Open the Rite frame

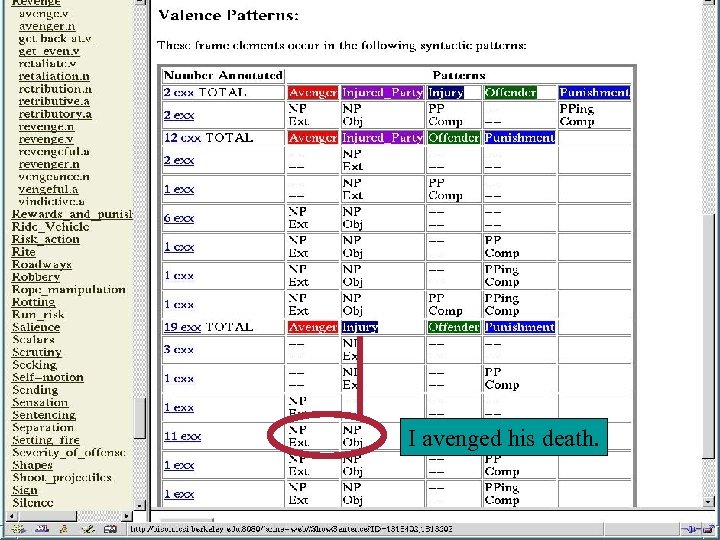(x=23, y=252)
